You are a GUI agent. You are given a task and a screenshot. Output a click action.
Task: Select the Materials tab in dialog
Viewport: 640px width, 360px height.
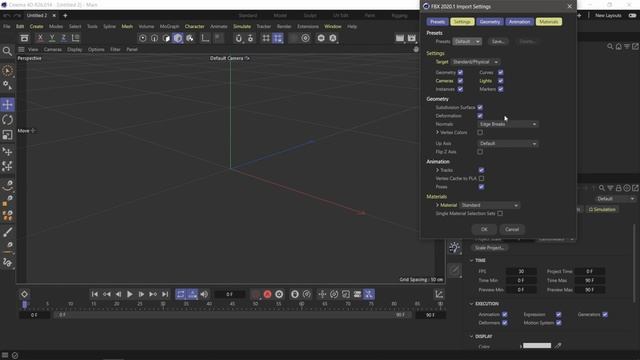tap(548, 22)
